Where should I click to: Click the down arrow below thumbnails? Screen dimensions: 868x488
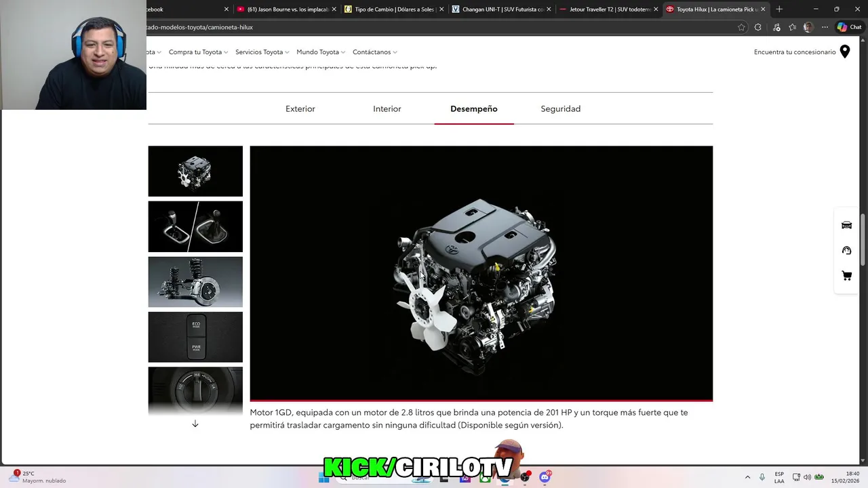[195, 424]
